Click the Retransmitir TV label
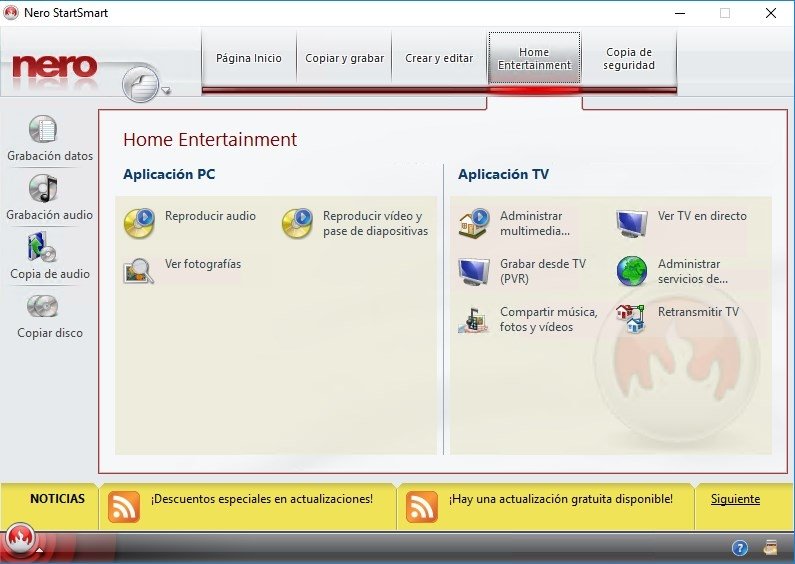The image size is (795, 564). (698, 312)
